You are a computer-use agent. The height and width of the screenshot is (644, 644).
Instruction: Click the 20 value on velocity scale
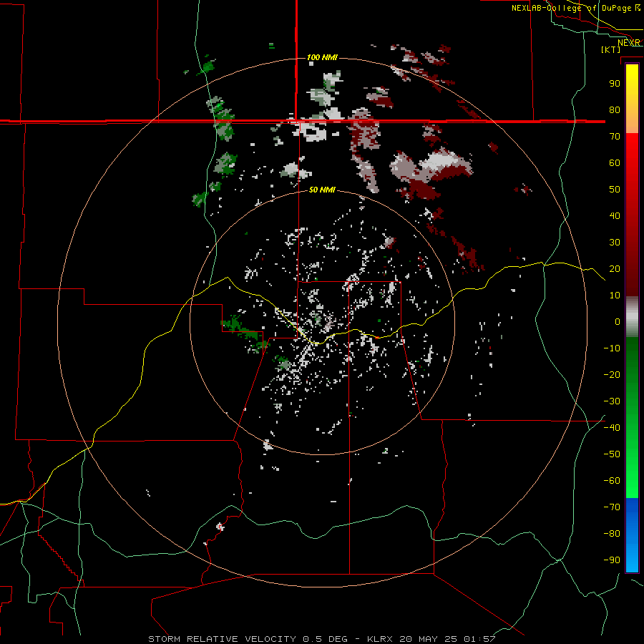point(615,268)
